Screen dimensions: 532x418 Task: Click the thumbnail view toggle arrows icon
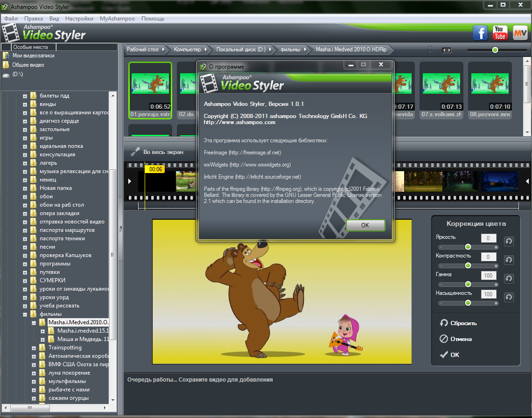coord(447,50)
